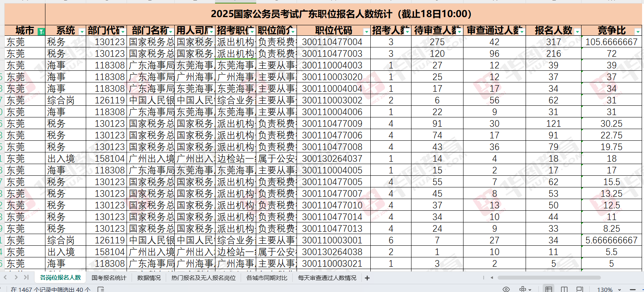Select cell with job code 300110477004
The image size is (644, 292).
point(333,42)
